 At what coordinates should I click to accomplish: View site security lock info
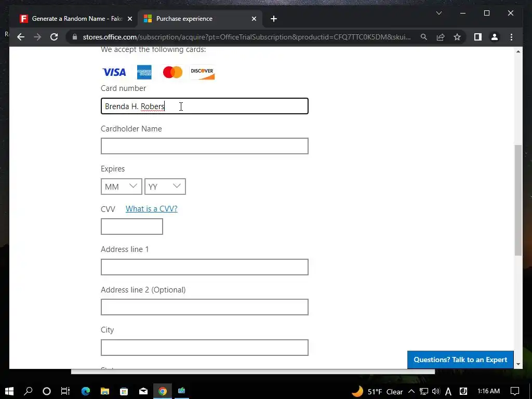click(75, 37)
